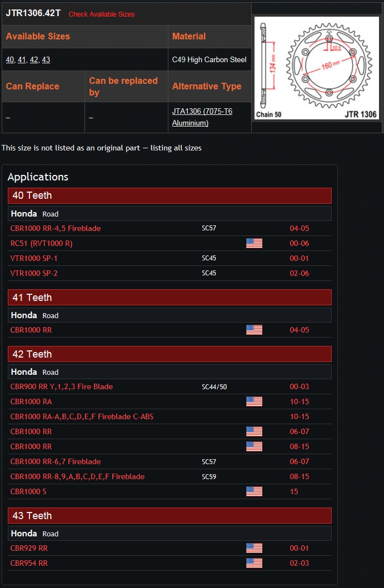Click the USA flag next to CBR954 RR

254,563
